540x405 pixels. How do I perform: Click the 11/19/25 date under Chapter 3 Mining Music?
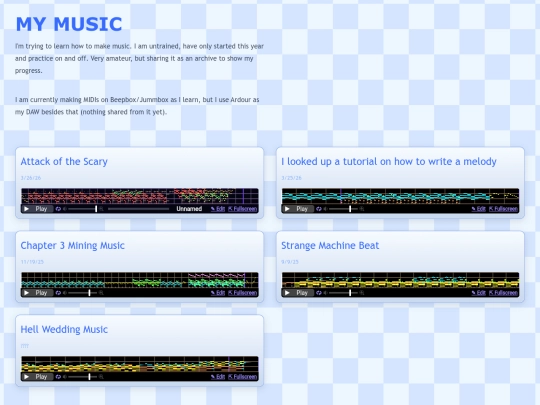pyautogui.click(x=32, y=262)
